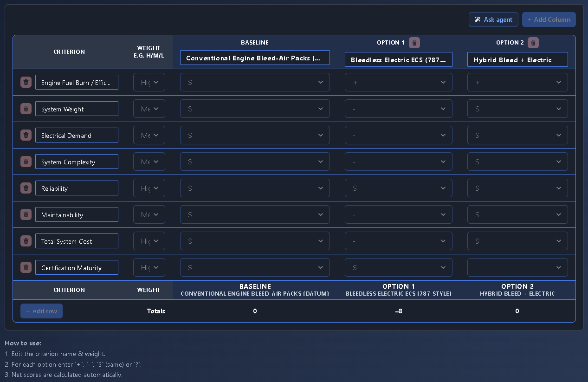Delete the Option 1 column via trash icon
The image size is (588, 382).
tap(414, 43)
